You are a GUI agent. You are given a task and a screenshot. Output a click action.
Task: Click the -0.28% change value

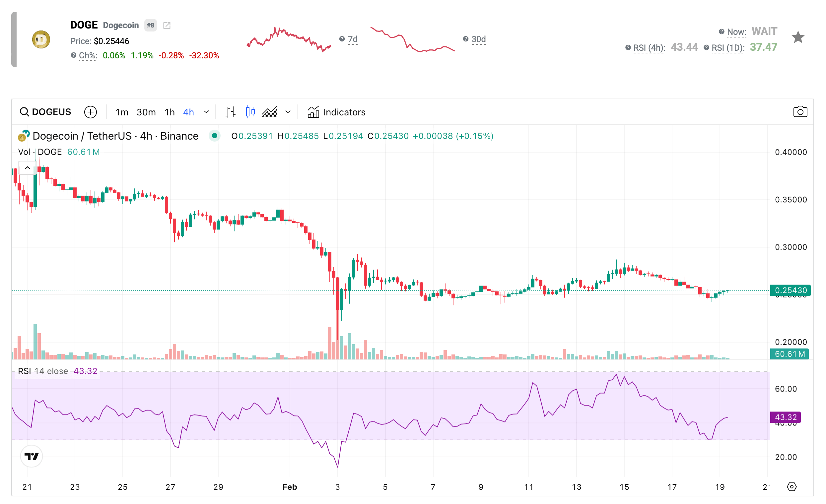171,56
